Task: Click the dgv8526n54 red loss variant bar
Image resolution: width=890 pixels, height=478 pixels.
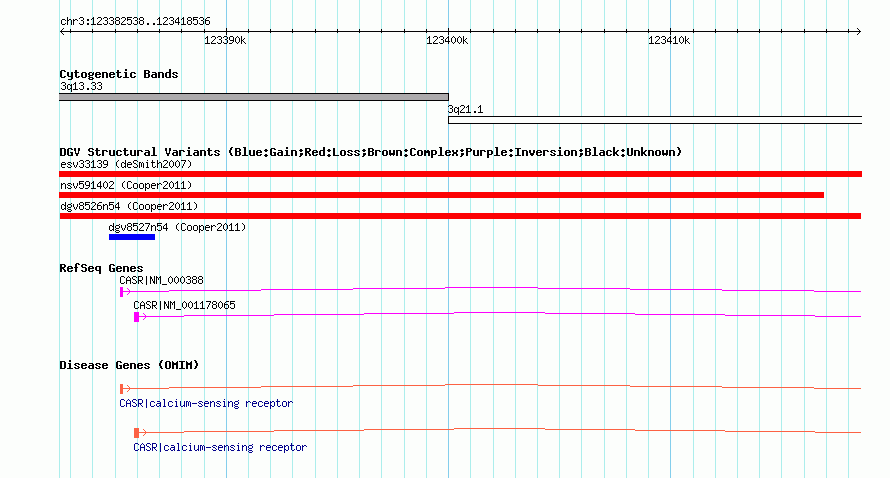Action: coord(460,216)
